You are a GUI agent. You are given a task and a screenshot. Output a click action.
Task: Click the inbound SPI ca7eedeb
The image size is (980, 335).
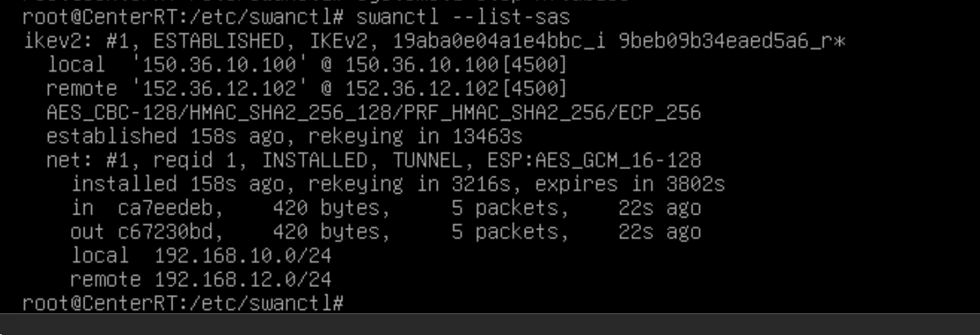(x=170, y=208)
